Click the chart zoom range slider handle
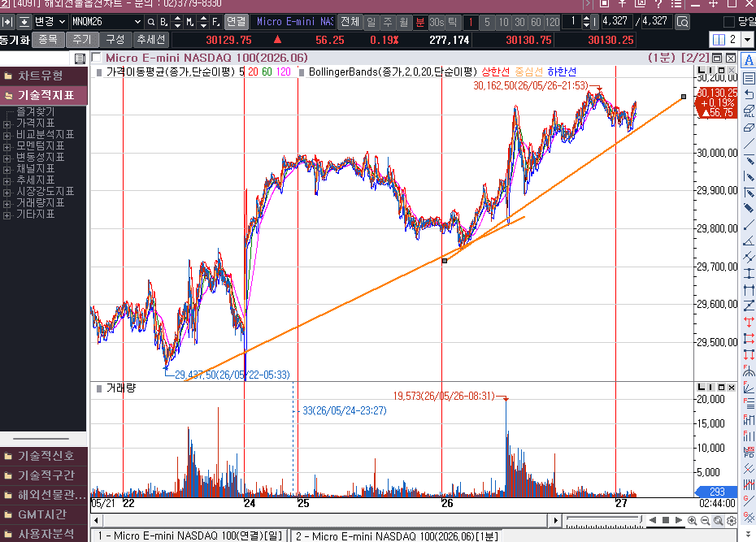The width and height of the screenshot is (756, 542). pyautogui.click(x=641, y=519)
